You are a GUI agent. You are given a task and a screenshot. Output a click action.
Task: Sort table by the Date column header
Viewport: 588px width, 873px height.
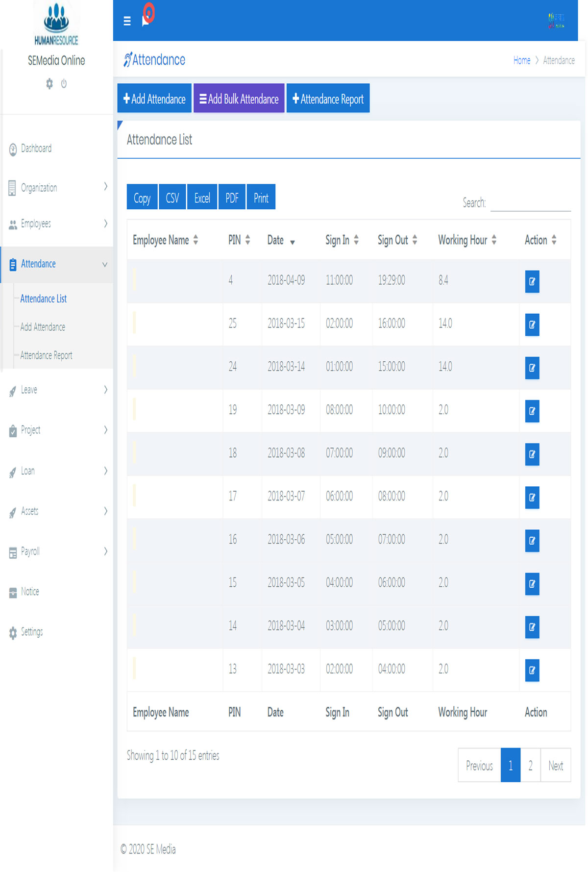(281, 240)
